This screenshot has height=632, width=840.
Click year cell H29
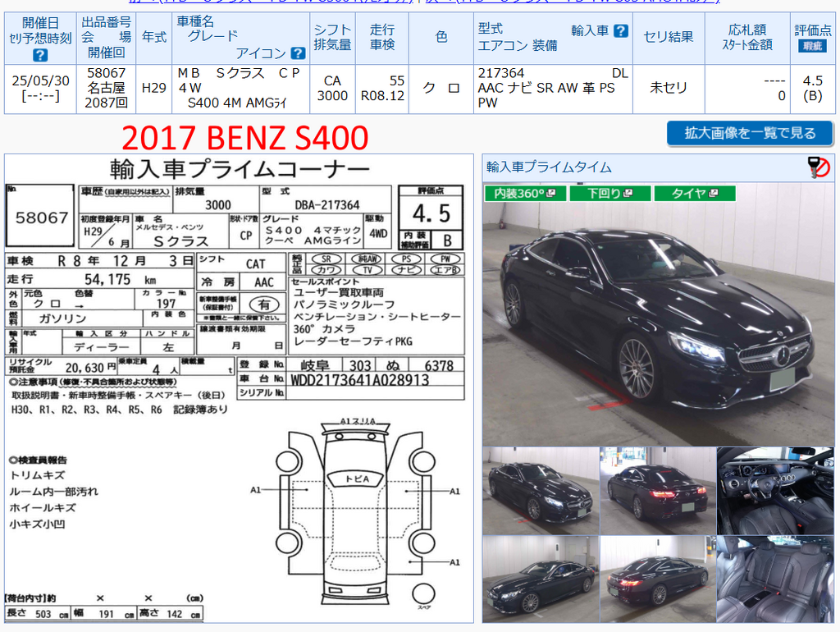(153, 88)
